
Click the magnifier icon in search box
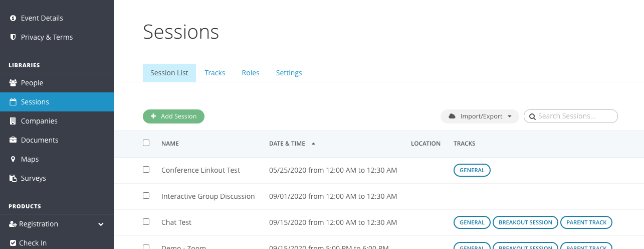coord(533,116)
